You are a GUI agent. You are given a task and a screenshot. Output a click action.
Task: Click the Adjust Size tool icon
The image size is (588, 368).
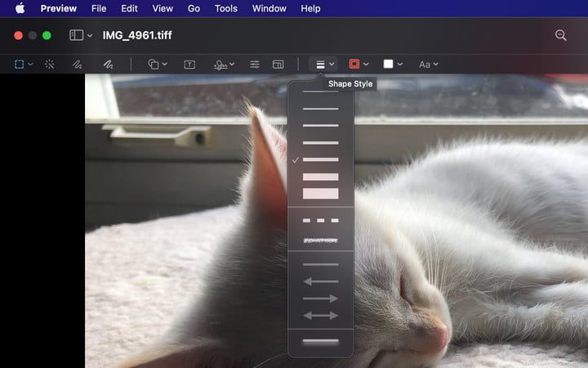[278, 64]
